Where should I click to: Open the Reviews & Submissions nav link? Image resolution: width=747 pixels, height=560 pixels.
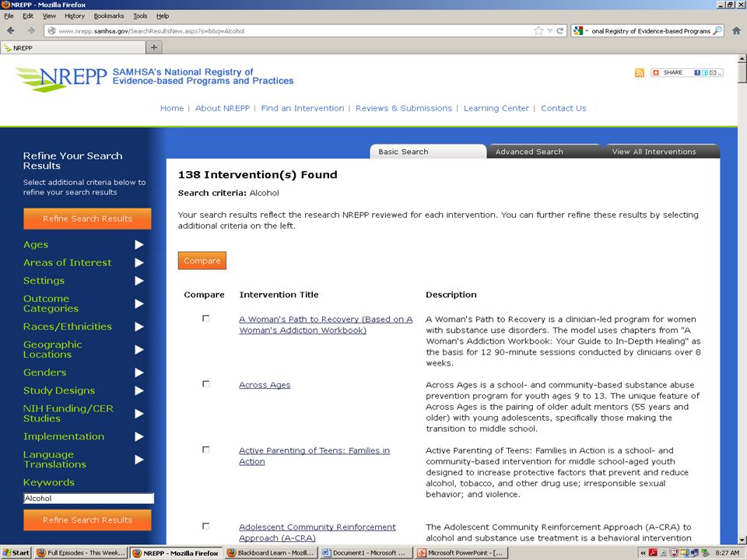pos(404,108)
